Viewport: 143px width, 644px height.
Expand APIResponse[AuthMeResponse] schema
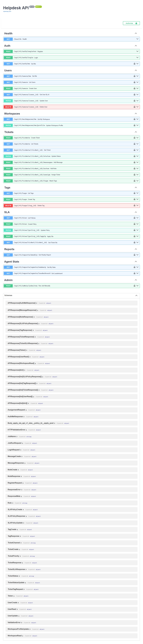pyautogui.click(x=22, y=303)
